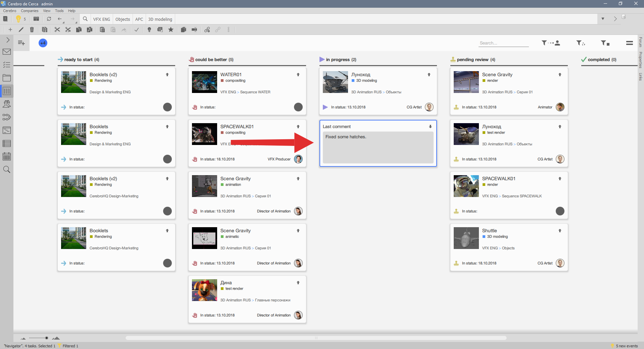Click the scissors cut icon
Viewport: 644px width, 349px height.
[x=57, y=30]
